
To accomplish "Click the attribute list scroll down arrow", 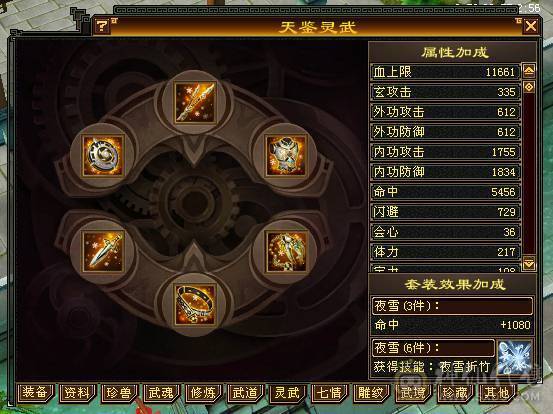I will tap(529, 263).
